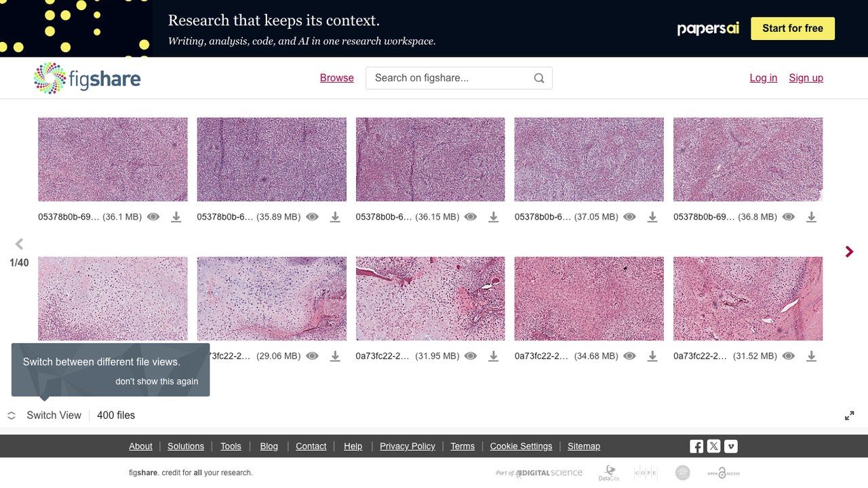Enter fullscreen with the expand icon

[849, 415]
